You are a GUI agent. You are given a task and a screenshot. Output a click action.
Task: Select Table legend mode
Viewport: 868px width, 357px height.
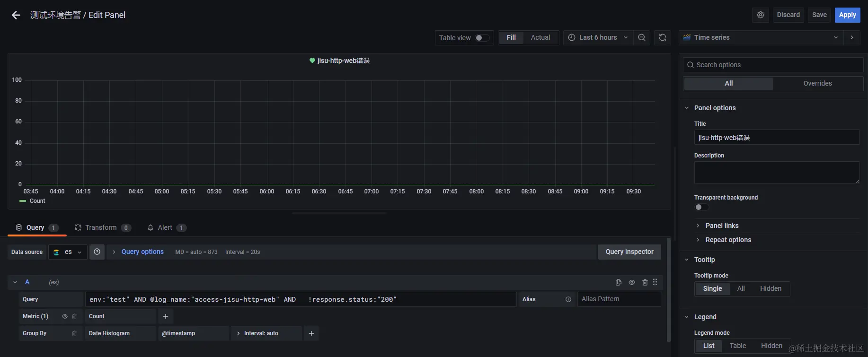737,346
